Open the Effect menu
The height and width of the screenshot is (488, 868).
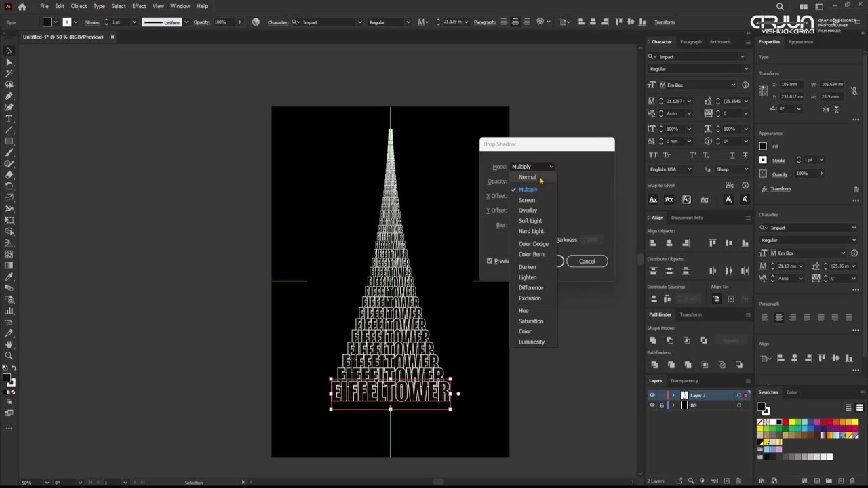[x=139, y=6]
